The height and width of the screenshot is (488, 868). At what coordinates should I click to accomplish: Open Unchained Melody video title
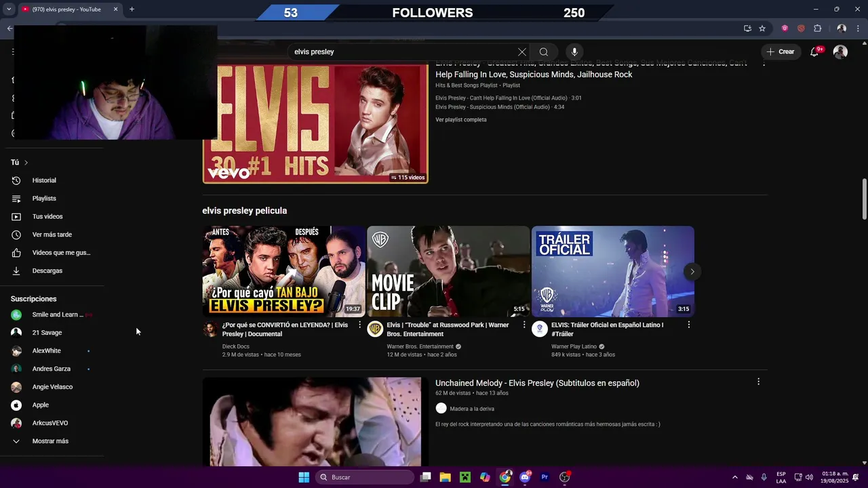point(537,383)
